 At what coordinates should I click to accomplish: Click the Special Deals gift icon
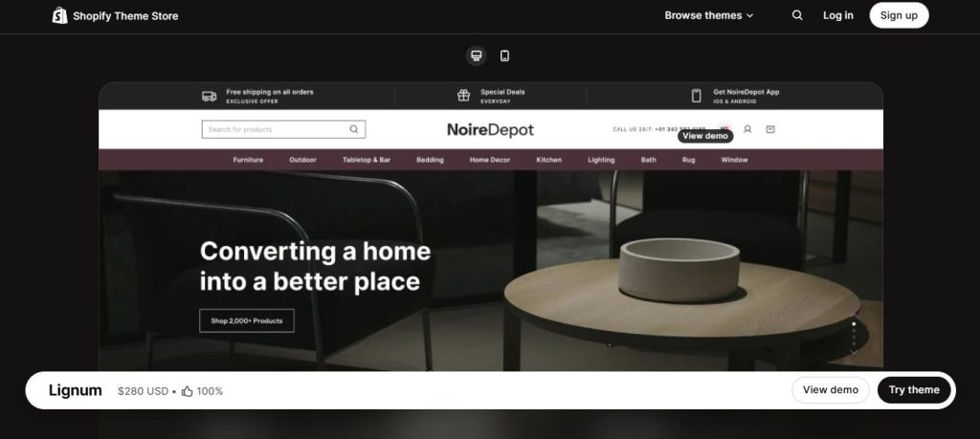pos(463,96)
